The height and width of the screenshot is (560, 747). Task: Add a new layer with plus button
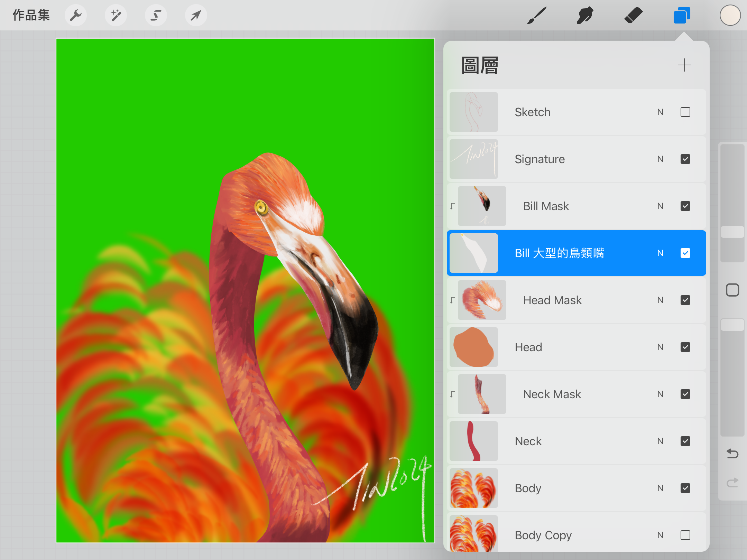point(684,65)
